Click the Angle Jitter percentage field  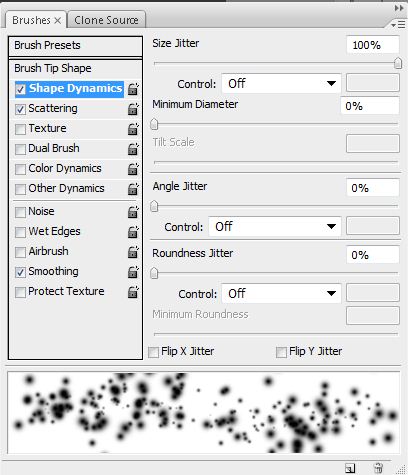pyautogui.click(x=373, y=188)
